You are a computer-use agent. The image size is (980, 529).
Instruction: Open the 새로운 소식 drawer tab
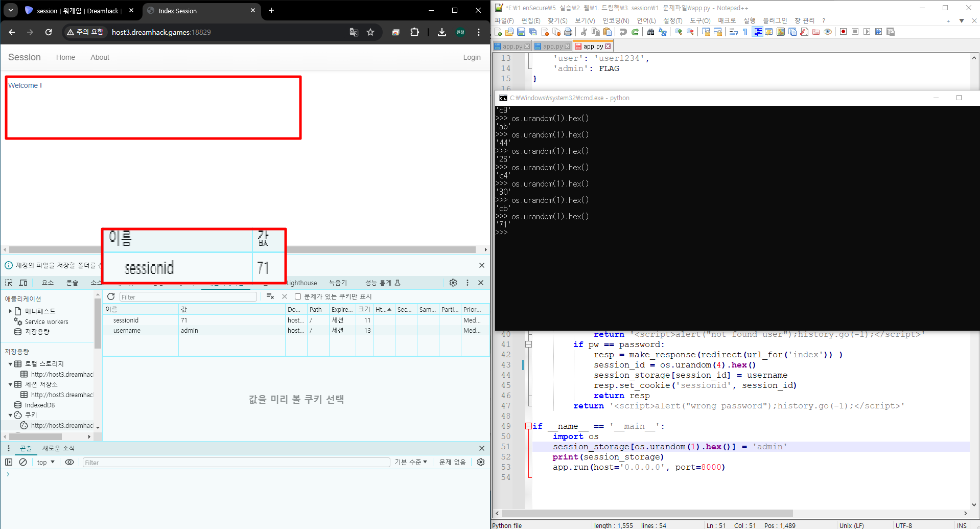[58, 448]
